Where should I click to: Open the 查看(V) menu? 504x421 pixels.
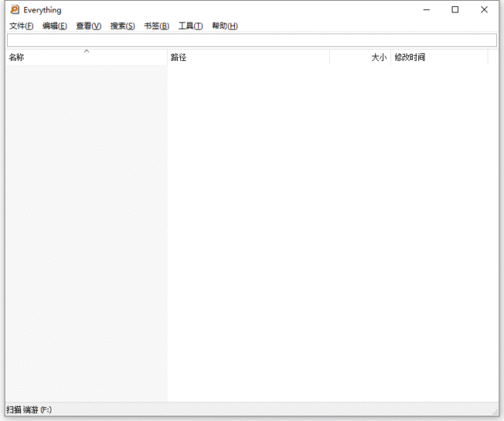[x=88, y=26]
